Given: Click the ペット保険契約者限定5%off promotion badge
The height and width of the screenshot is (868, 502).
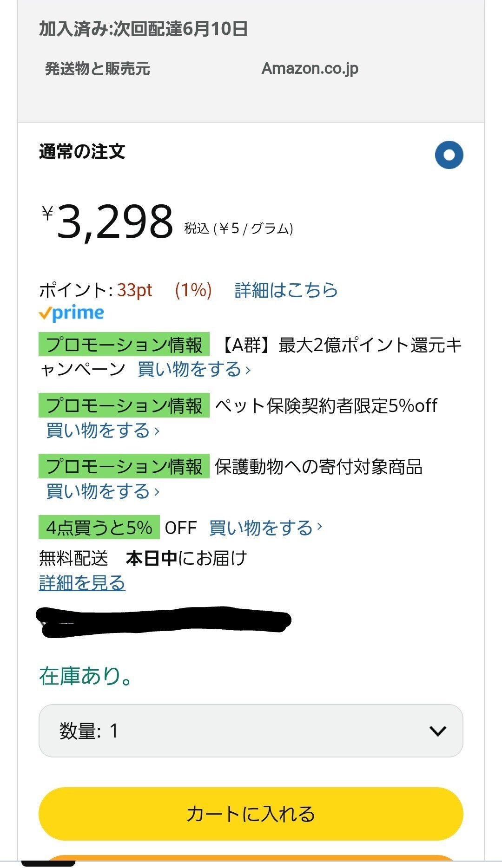Looking at the screenshot, I should pyautogui.click(x=124, y=405).
